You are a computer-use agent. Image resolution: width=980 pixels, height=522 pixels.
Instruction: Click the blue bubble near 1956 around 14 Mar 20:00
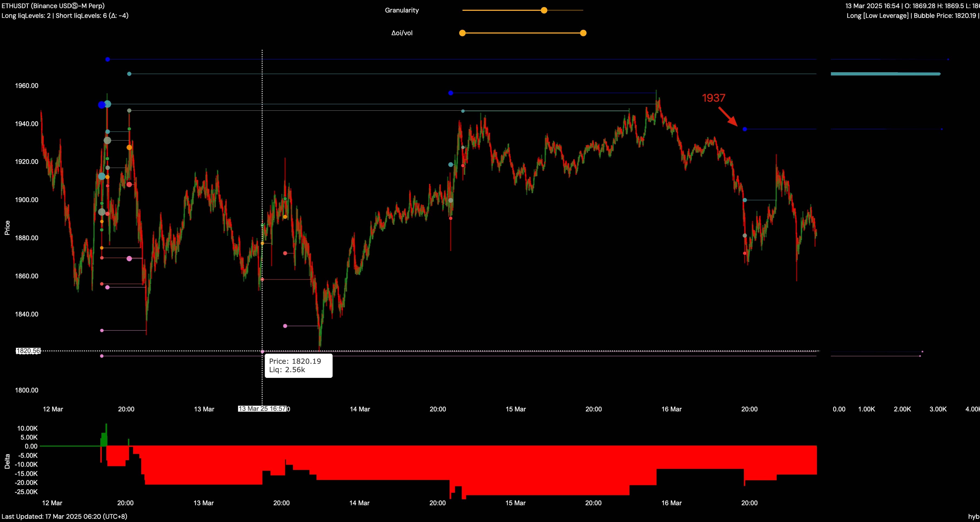[x=451, y=93]
